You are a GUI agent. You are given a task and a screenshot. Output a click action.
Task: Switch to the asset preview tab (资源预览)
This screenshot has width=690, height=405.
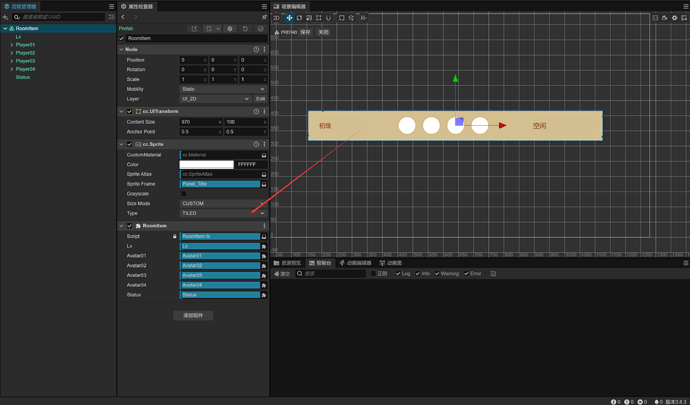click(x=287, y=263)
